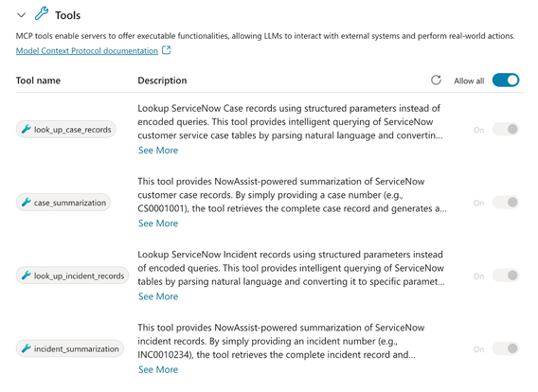
Task: Toggle the look_up_case_records tool switch
Action: [506, 130]
